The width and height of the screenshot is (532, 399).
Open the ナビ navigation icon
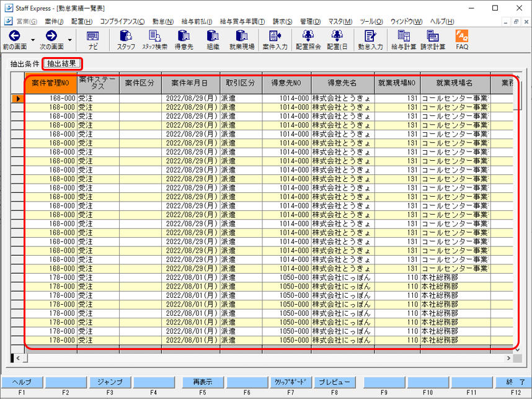[x=92, y=40]
